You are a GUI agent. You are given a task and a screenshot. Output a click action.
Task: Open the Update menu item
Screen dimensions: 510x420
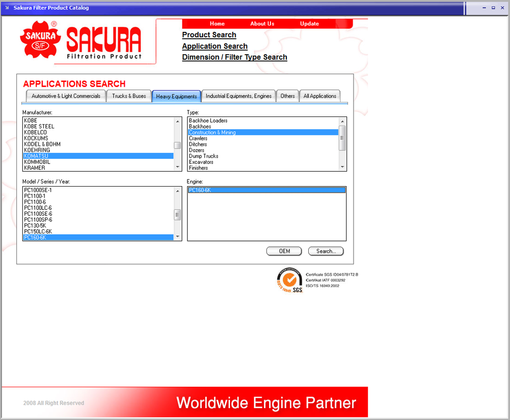click(x=309, y=24)
